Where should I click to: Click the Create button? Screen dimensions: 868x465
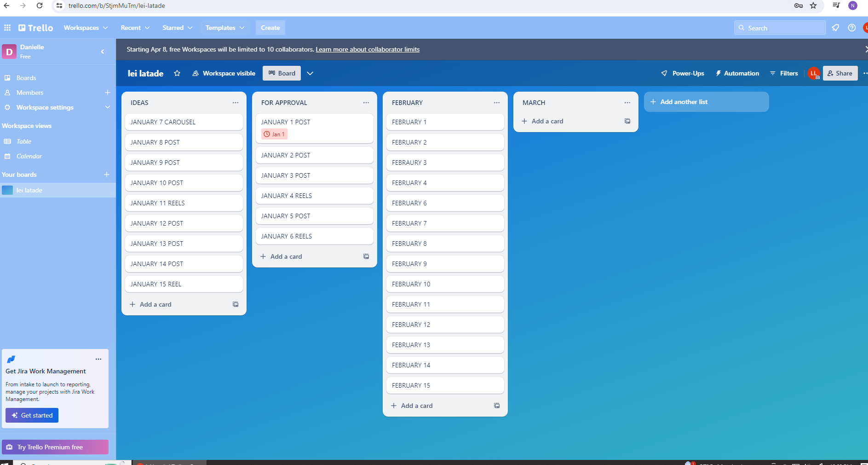270,28
